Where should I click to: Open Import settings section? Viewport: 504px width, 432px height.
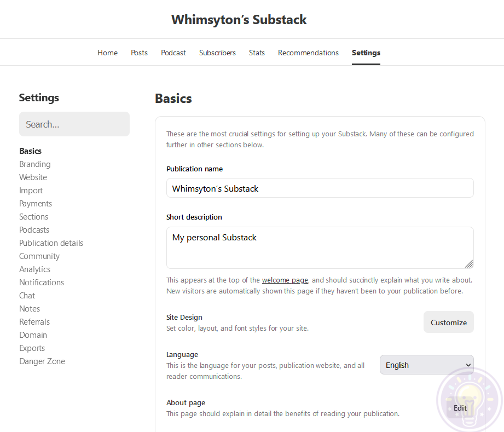point(31,191)
